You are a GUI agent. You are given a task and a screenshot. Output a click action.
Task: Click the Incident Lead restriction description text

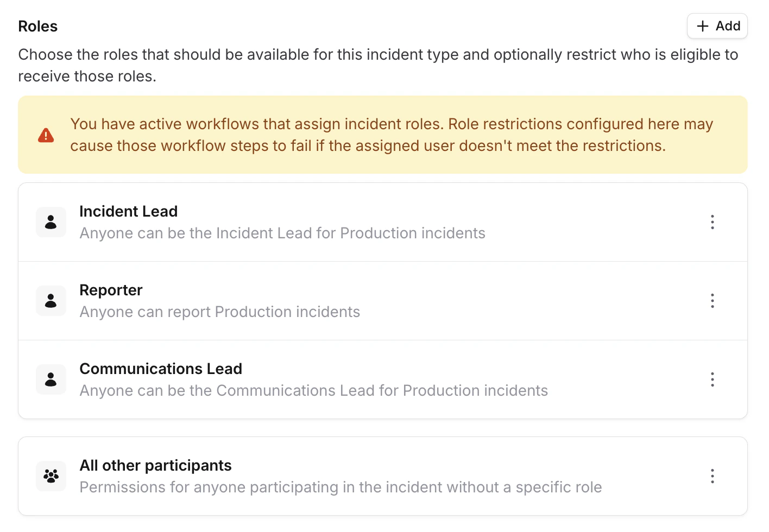pyautogui.click(x=282, y=233)
